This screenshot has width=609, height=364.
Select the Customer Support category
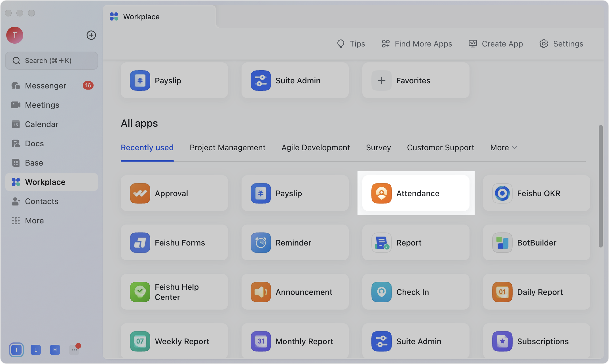pyautogui.click(x=440, y=147)
